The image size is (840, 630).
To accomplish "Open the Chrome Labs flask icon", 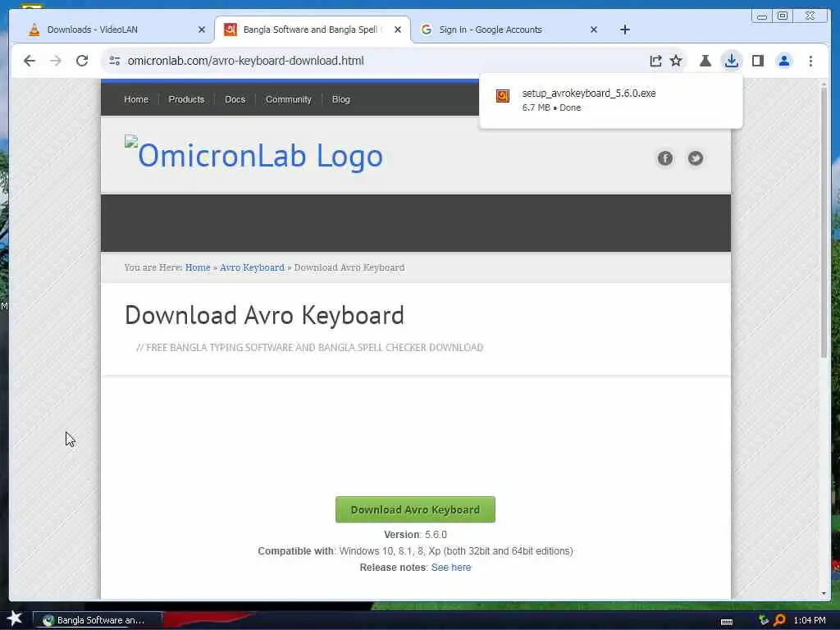I will (x=705, y=61).
